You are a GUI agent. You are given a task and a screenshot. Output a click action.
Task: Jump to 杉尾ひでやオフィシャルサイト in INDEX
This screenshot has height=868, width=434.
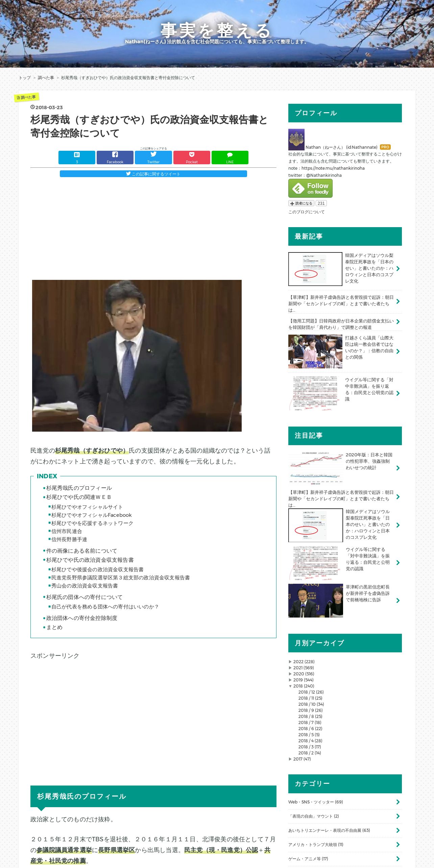[x=87, y=507]
